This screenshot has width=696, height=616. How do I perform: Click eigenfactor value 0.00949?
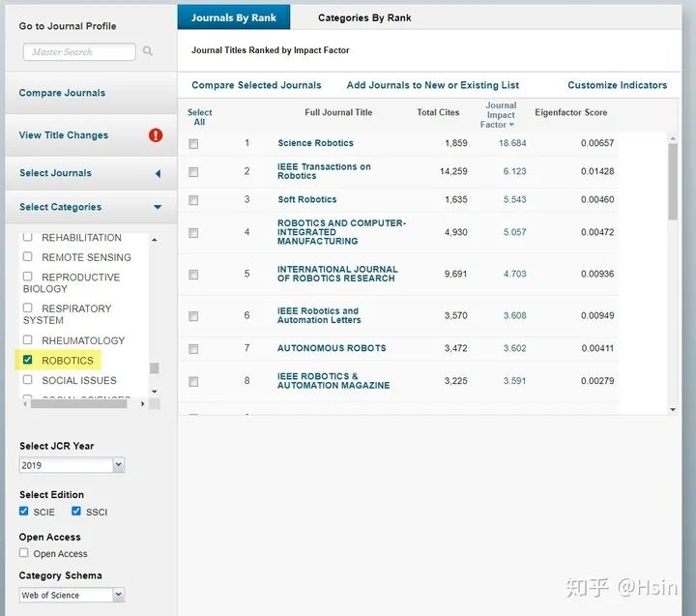click(597, 315)
